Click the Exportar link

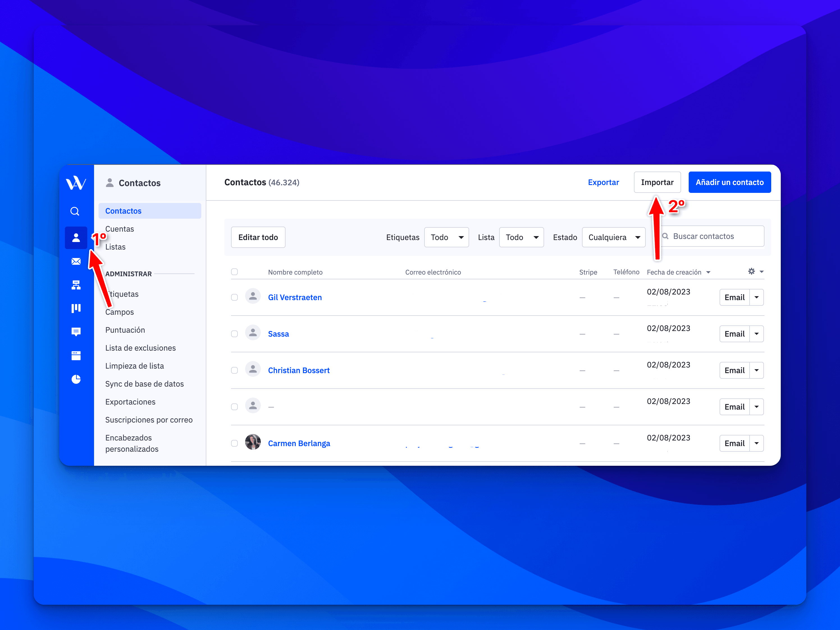[603, 182]
